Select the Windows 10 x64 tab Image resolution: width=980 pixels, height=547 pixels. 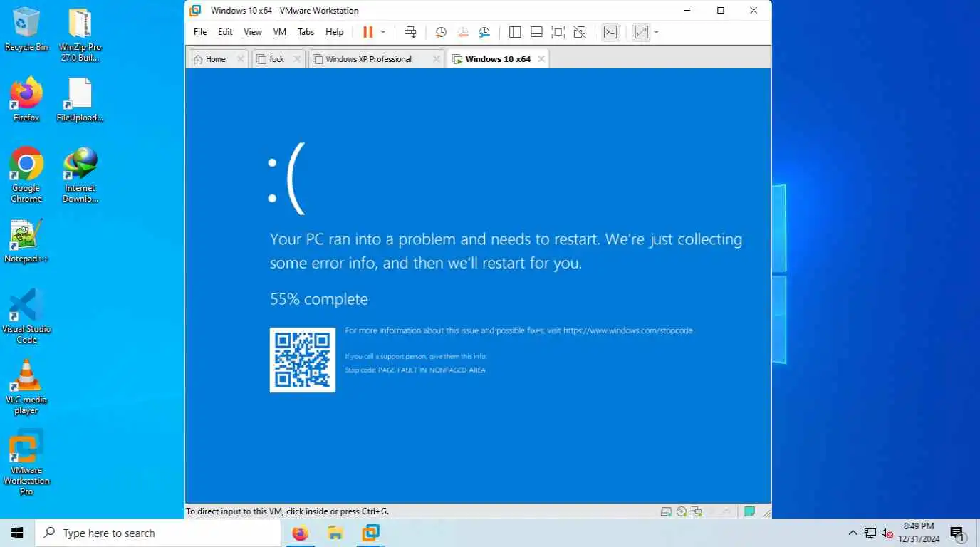point(498,59)
